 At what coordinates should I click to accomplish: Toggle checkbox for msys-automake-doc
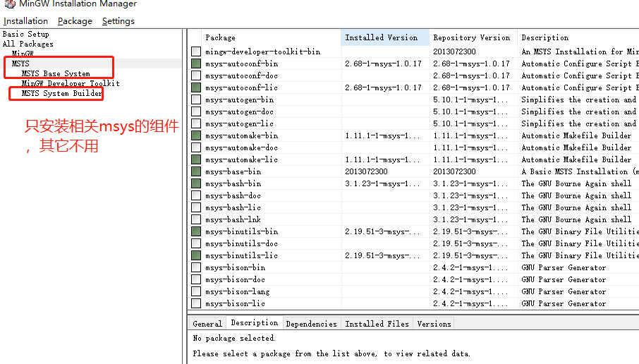tap(196, 147)
